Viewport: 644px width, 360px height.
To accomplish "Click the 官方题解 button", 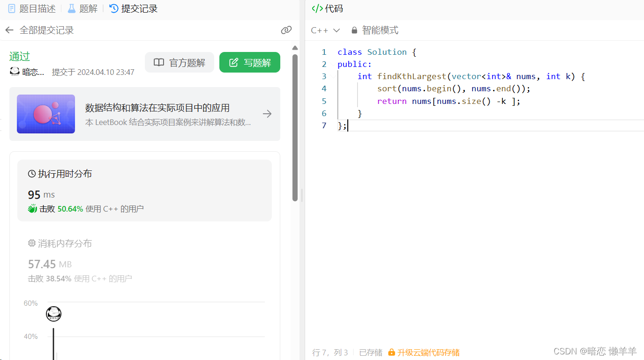I will [180, 62].
